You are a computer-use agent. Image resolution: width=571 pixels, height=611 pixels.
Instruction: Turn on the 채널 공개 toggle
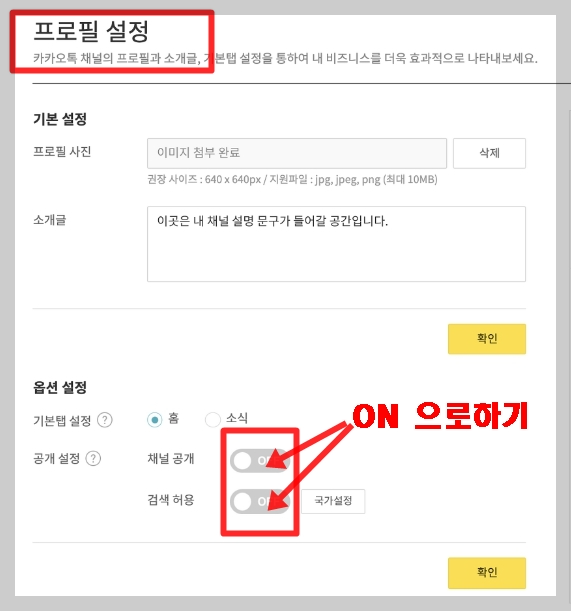260,461
